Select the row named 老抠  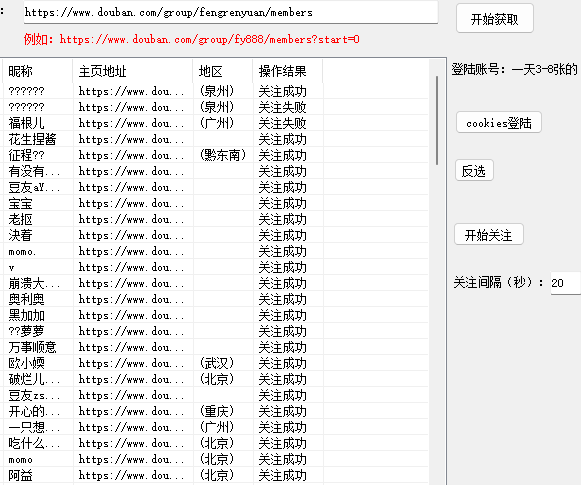coord(215,219)
